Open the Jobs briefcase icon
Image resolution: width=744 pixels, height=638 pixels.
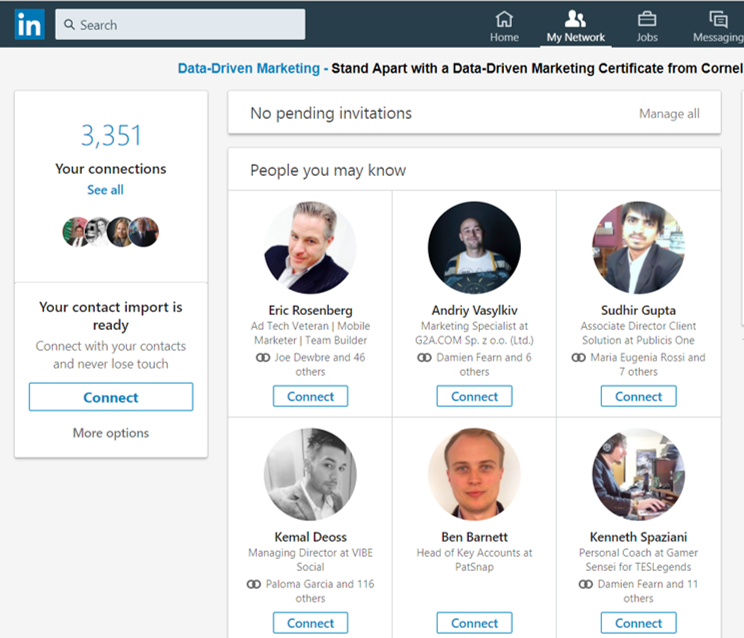(647, 19)
